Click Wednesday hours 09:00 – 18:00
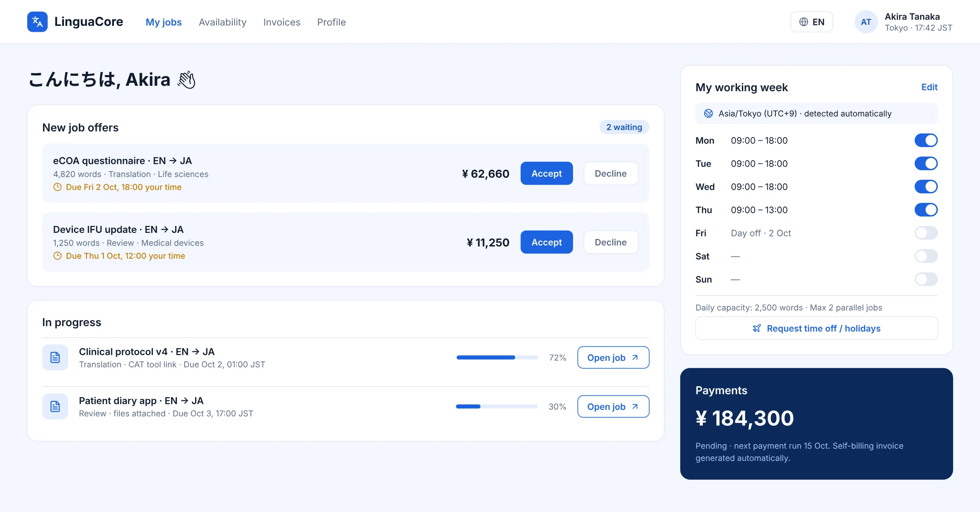This screenshot has width=980, height=512. click(x=759, y=187)
